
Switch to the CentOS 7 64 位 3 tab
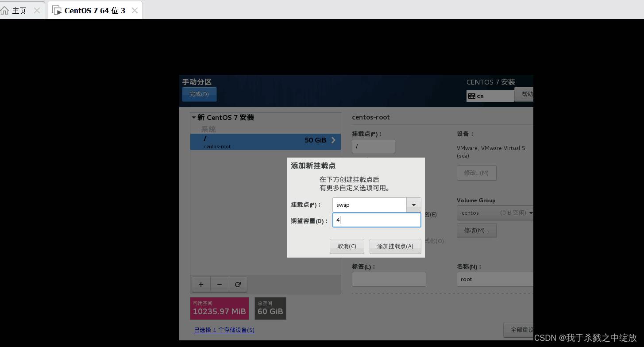(x=94, y=10)
